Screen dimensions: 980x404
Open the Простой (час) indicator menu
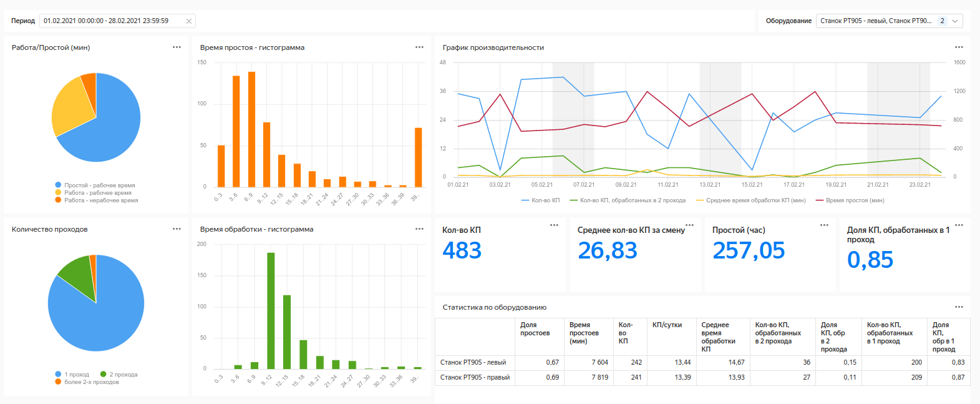pos(824,225)
